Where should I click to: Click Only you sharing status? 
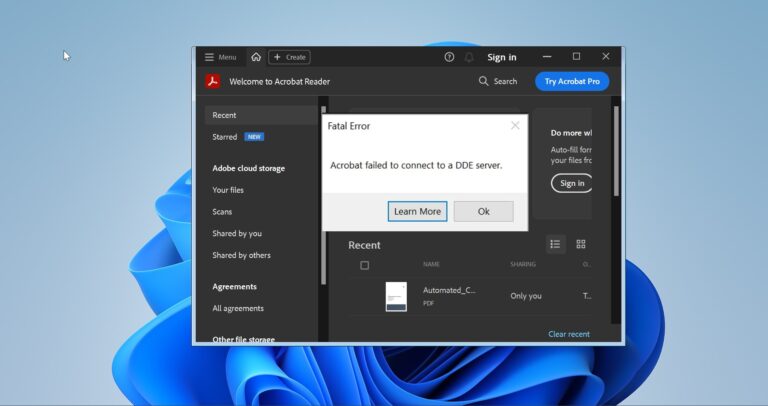[x=526, y=296]
